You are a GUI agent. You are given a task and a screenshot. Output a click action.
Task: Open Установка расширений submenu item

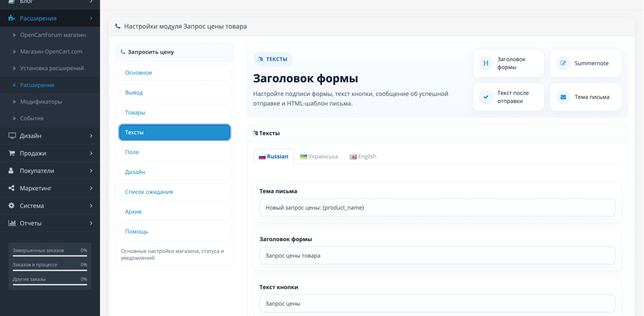point(50,68)
